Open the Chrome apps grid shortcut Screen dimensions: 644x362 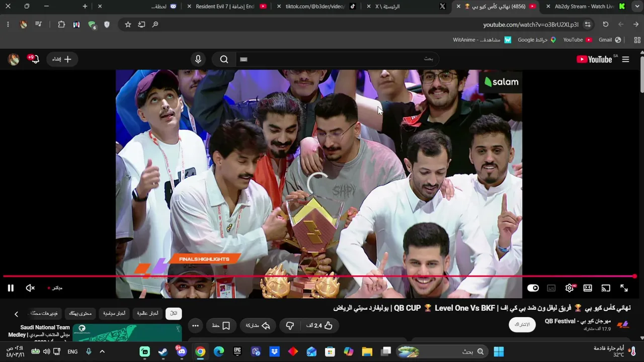[x=637, y=40]
